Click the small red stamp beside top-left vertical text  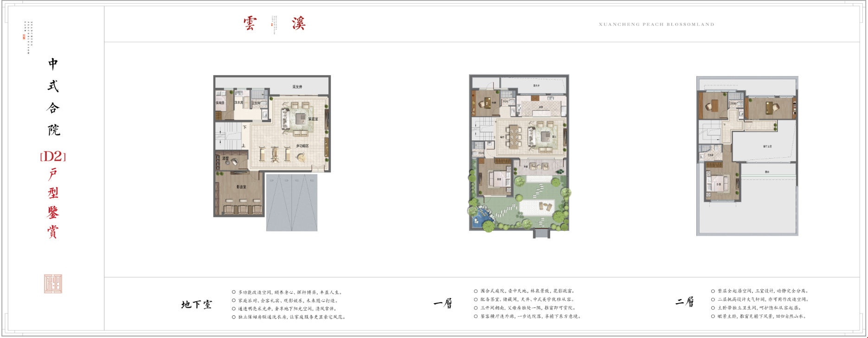tap(24, 37)
